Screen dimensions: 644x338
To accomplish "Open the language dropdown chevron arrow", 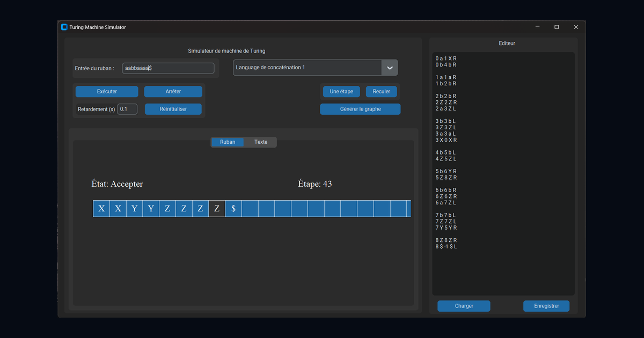I will pyautogui.click(x=390, y=68).
